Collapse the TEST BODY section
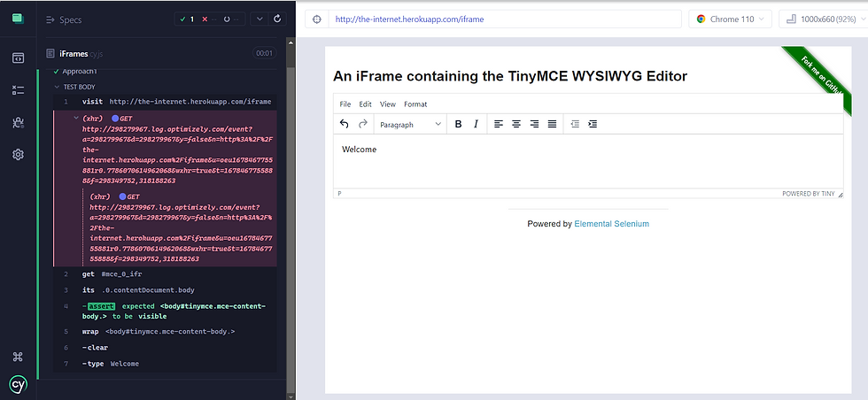This screenshot has height=400, width=868. point(74,87)
